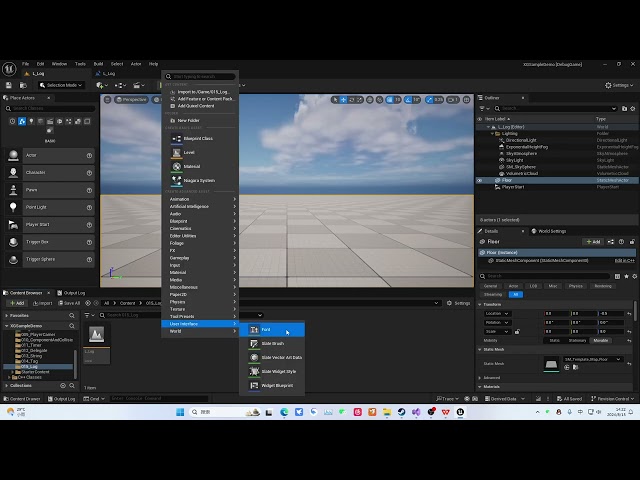This screenshot has width=640, height=480.
Task: Open the Selection Mode dropdown
Action: pyautogui.click(x=61, y=85)
